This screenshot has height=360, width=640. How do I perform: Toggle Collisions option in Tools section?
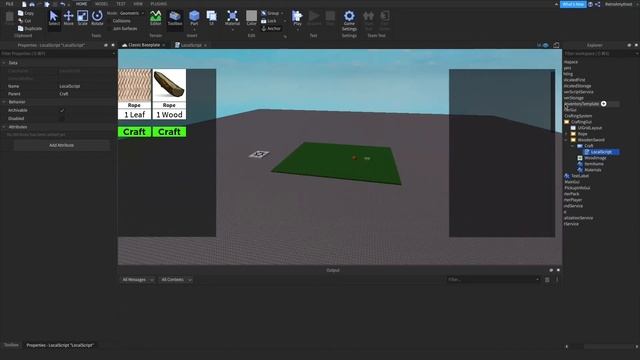122,21
